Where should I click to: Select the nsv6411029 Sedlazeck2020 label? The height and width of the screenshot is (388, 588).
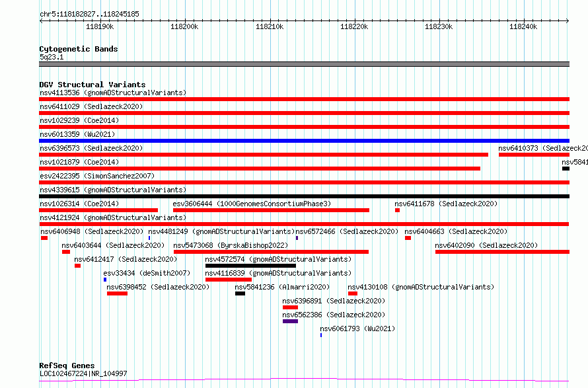[x=91, y=106]
